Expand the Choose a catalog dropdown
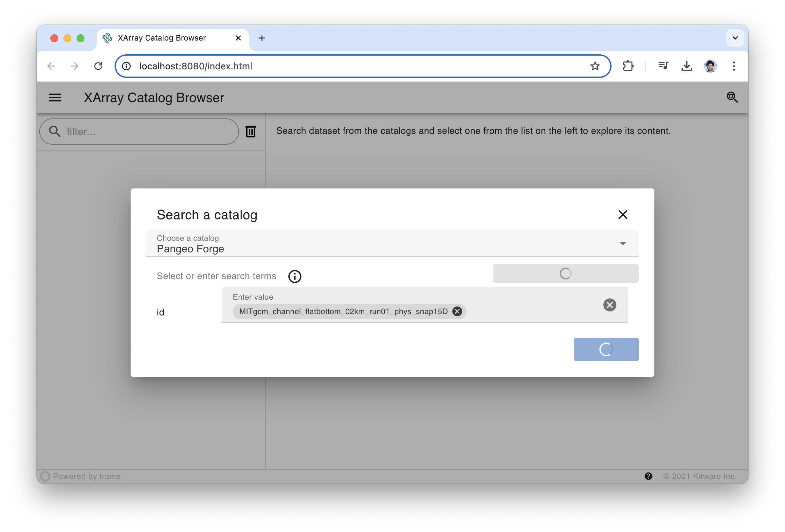 (623, 243)
